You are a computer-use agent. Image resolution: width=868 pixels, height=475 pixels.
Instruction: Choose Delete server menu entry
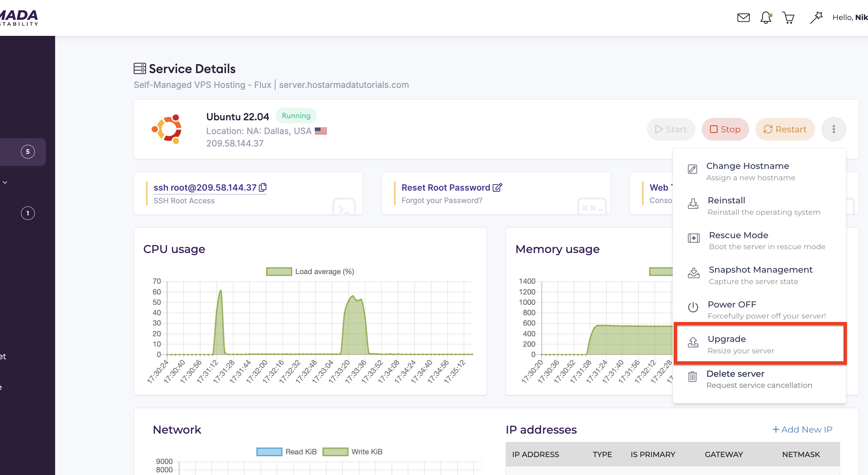tap(759, 379)
